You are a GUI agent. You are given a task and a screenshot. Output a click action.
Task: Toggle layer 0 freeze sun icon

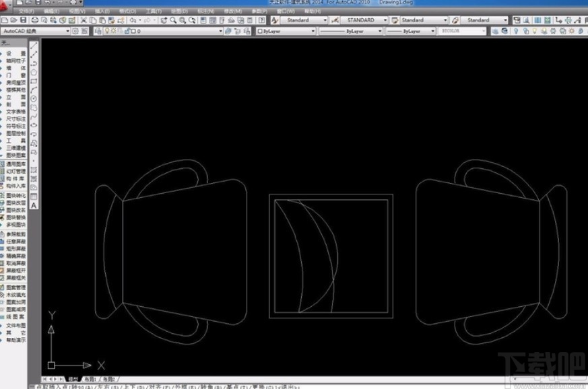(113, 31)
